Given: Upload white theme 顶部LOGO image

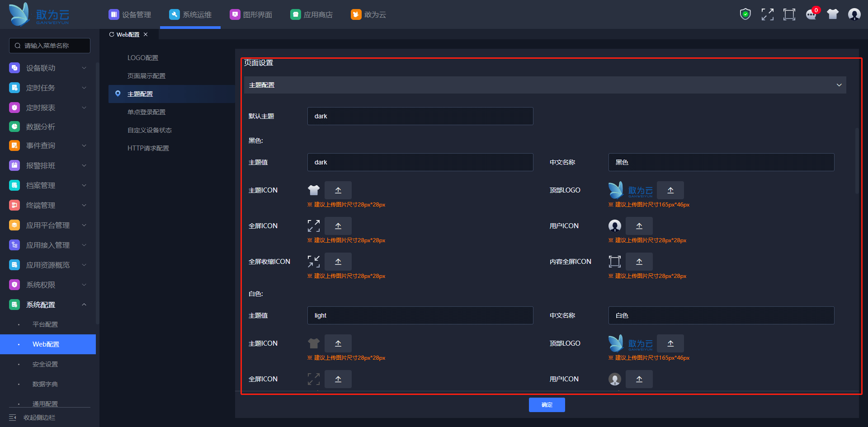Looking at the screenshot, I should click(670, 343).
